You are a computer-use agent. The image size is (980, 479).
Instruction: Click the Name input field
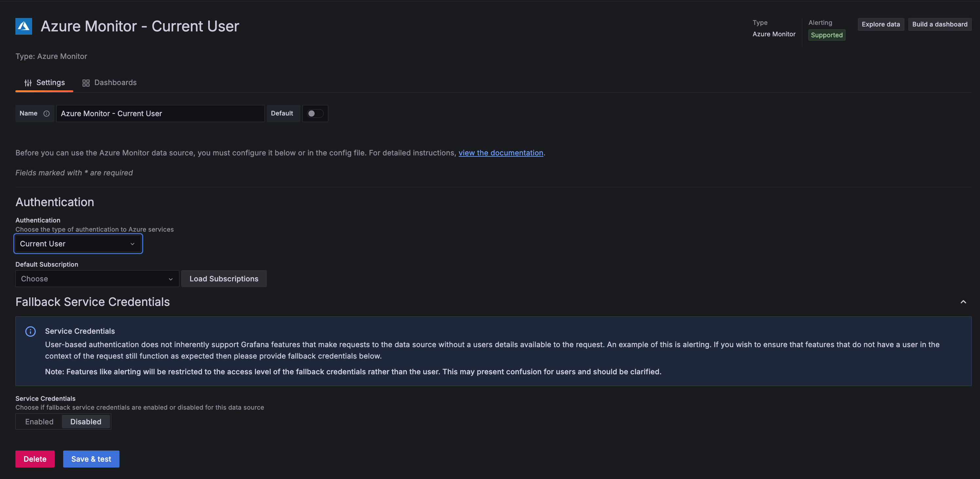click(159, 113)
